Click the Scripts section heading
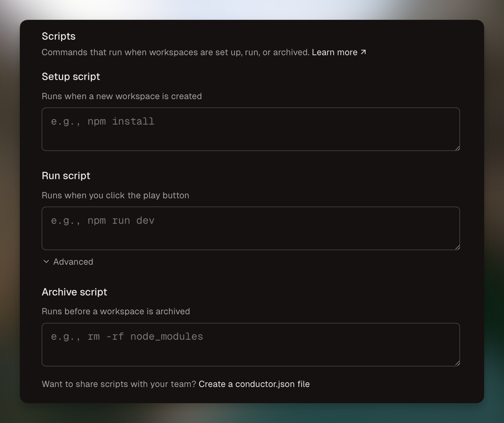 pos(58,36)
